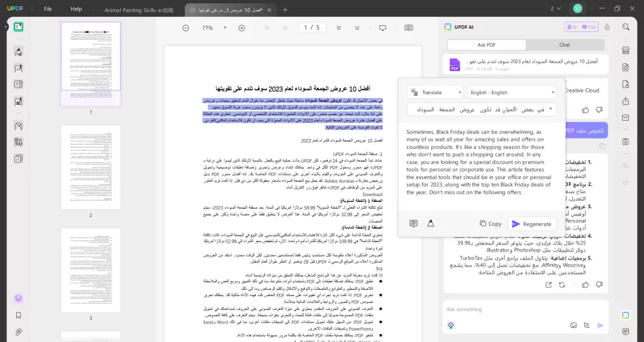Open the page display layout icon
The image size is (644, 342).
(x=408, y=28)
